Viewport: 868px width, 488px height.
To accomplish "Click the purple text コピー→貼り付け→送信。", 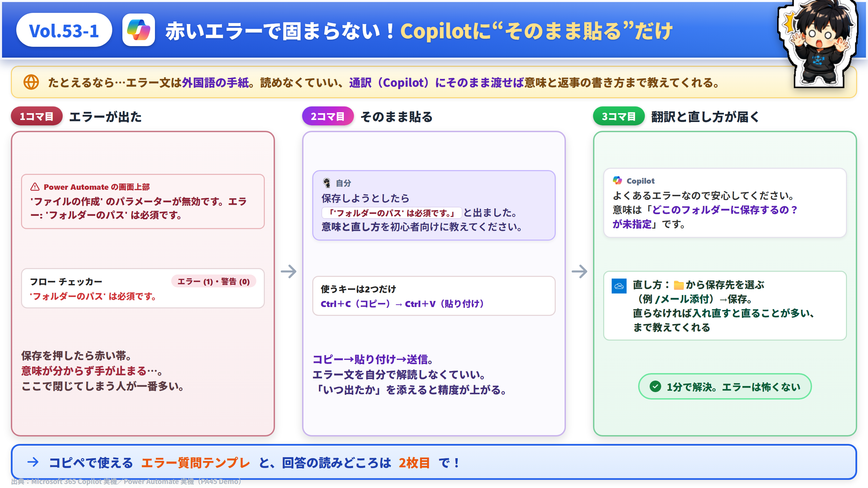I will pos(373,359).
